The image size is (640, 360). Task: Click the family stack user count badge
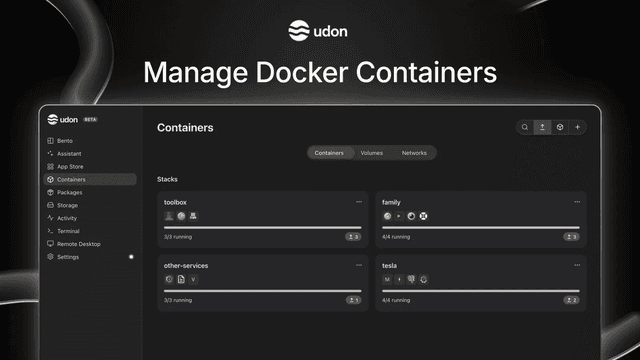[x=571, y=237]
